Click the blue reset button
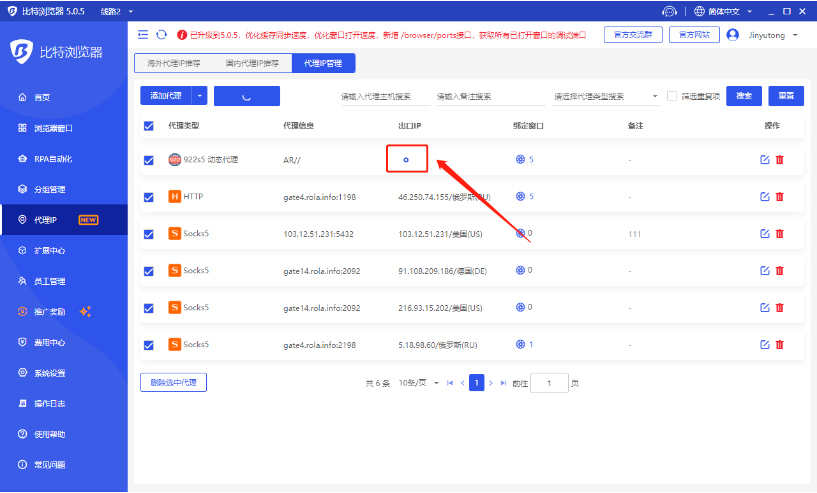 [786, 96]
